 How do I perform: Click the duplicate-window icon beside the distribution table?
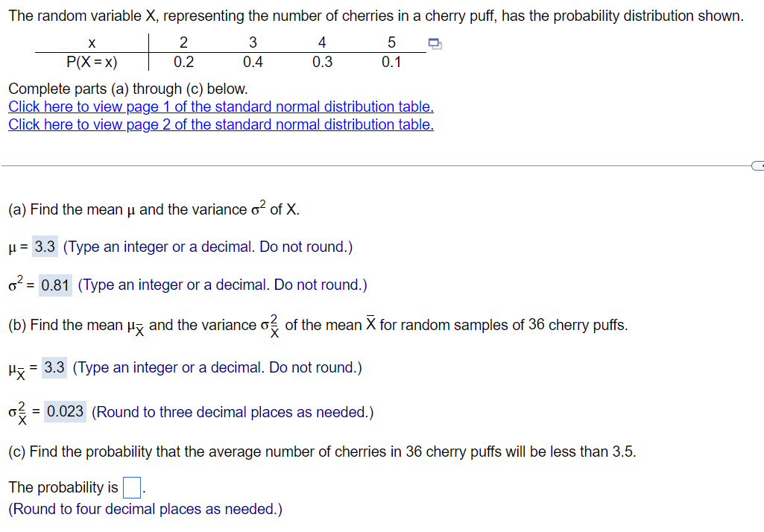pyautogui.click(x=435, y=45)
